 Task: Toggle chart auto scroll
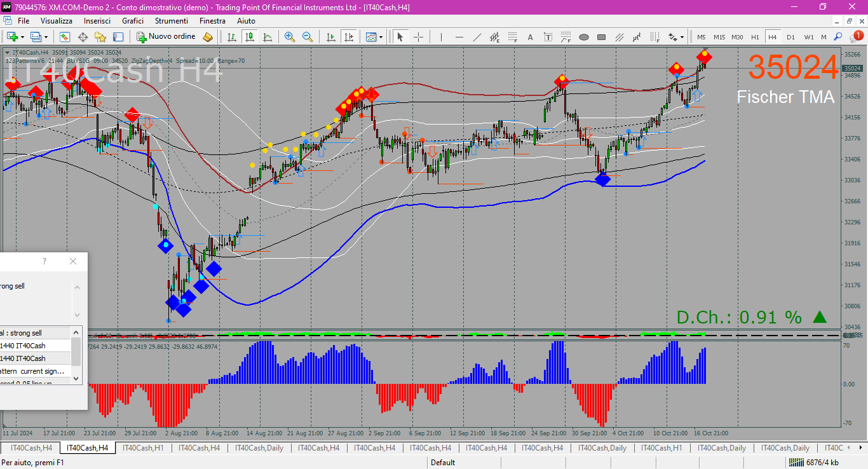click(330, 37)
